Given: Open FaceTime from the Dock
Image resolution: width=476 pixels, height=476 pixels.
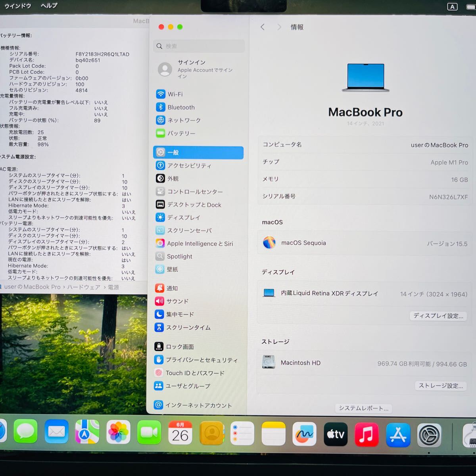Looking at the screenshot, I should 149,432.
